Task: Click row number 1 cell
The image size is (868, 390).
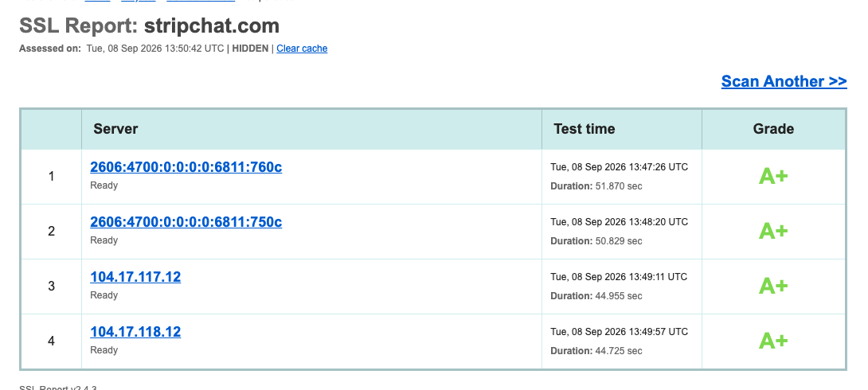Action: (52, 177)
